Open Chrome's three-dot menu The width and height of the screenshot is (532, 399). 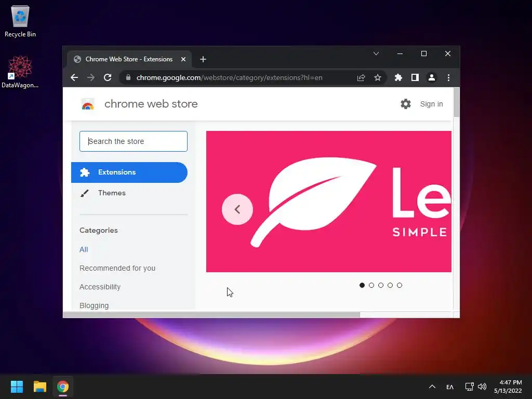pyautogui.click(x=448, y=78)
